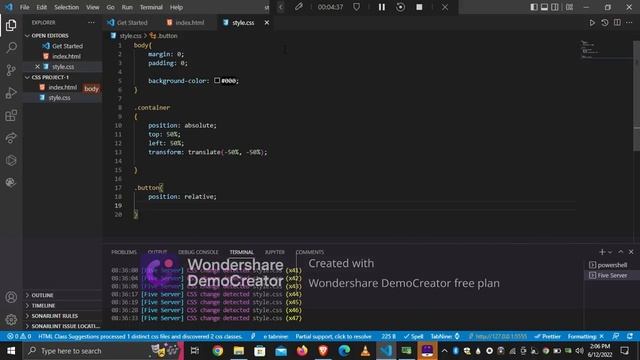Click the timeline history icon in the editor toolbar
The image size is (640, 360).
point(604,23)
